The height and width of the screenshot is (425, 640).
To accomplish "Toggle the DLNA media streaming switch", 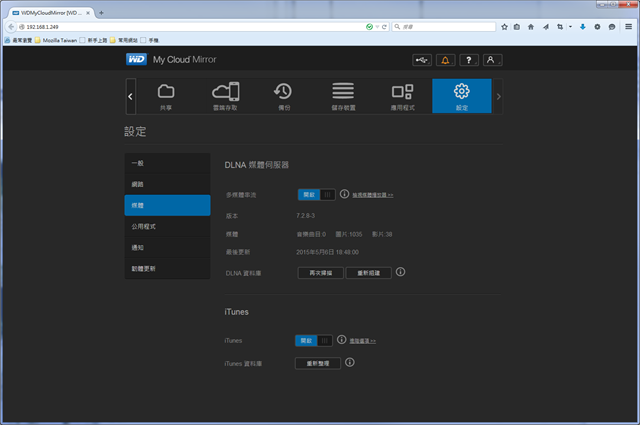I will (317, 195).
